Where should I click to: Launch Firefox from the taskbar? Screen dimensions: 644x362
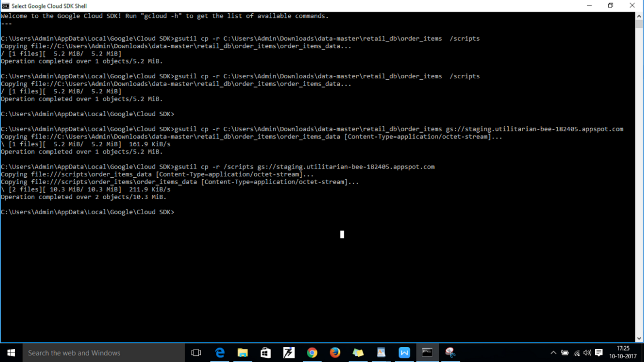coord(335,353)
